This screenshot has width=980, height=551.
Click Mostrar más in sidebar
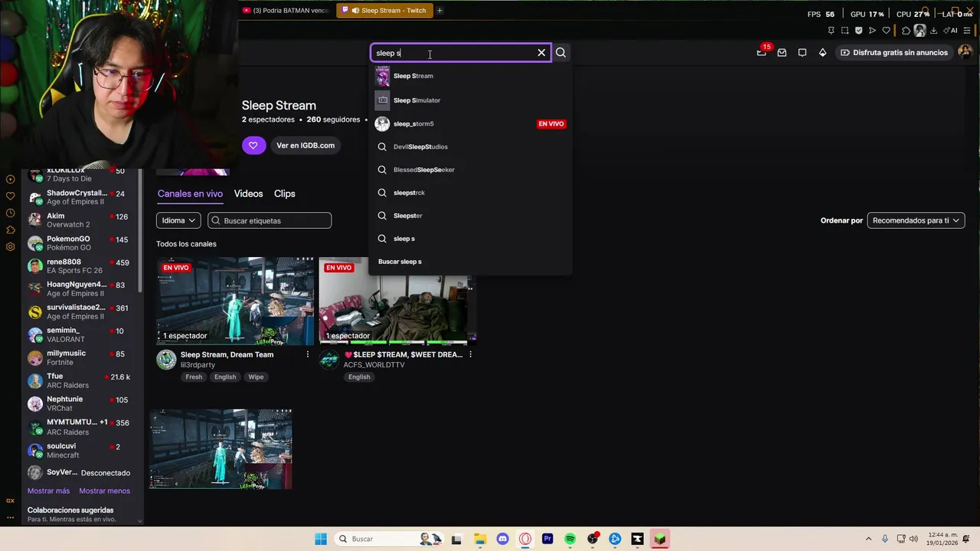(48, 491)
